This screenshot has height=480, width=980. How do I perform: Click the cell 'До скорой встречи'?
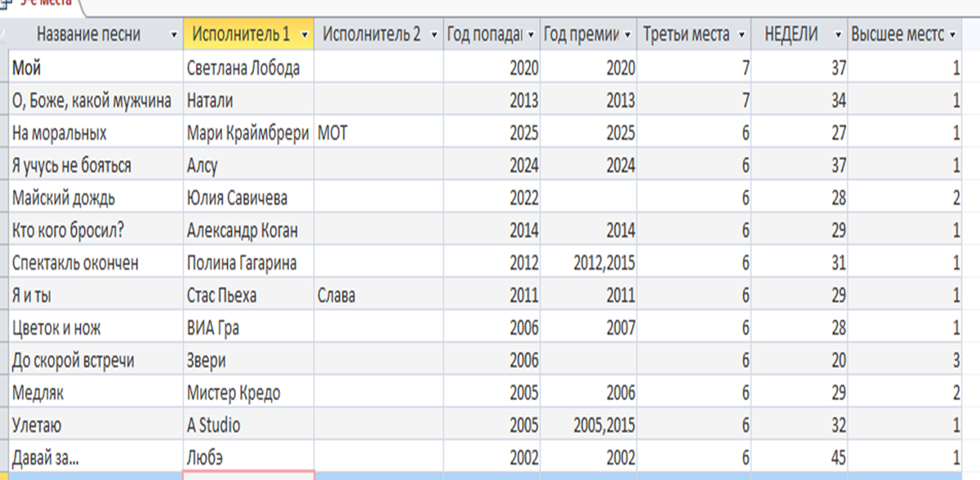tap(96, 360)
